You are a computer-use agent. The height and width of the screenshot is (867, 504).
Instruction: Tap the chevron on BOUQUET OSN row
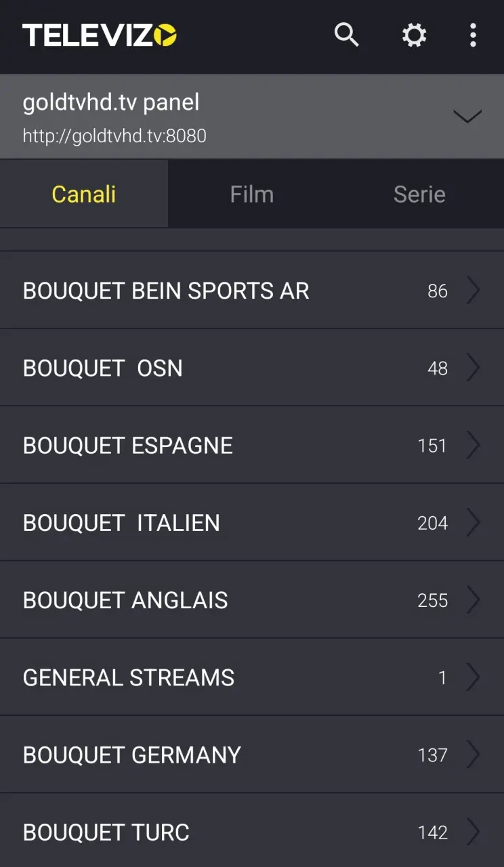473,368
